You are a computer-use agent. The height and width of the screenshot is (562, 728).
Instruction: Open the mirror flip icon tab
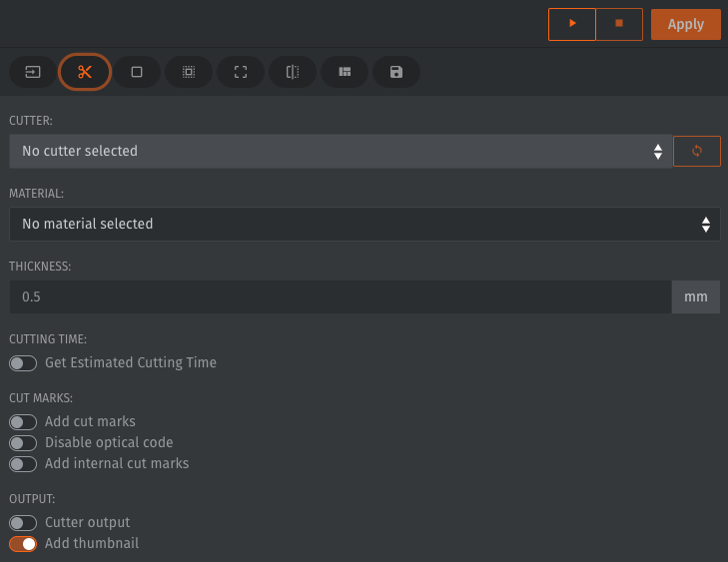[x=293, y=72]
